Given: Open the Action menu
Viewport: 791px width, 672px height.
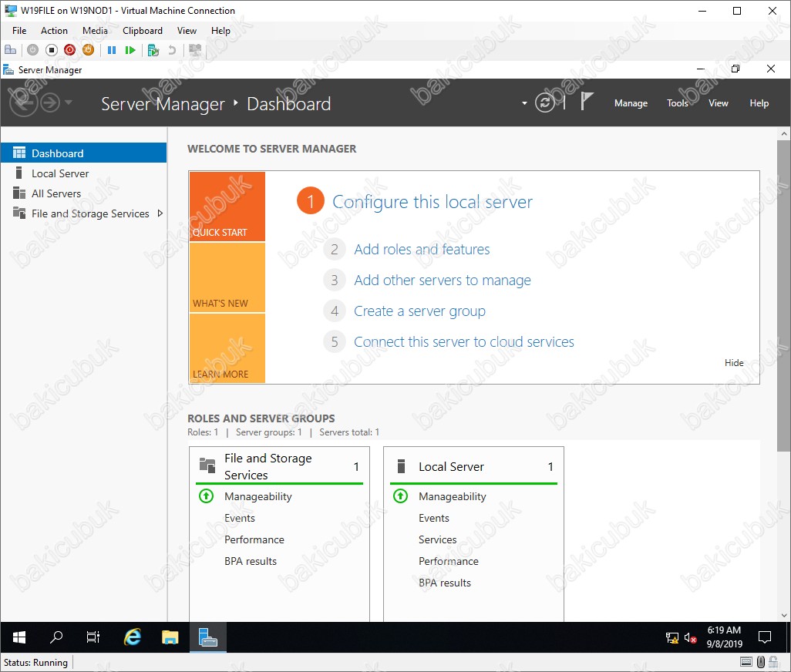Looking at the screenshot, I should click(x=54, y=31).
